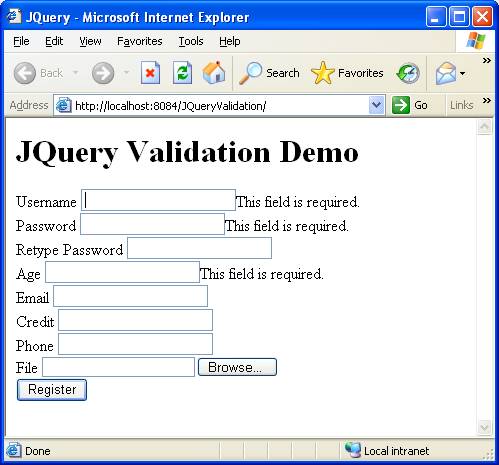Viewport: 499px width, 465px height.
Task: Click the Age text field
Action: pyautogui.click(x=122, y=272)
